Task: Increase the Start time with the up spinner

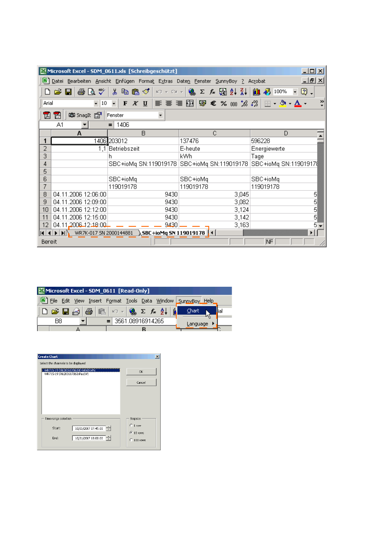Action: (x=108, y=427)
